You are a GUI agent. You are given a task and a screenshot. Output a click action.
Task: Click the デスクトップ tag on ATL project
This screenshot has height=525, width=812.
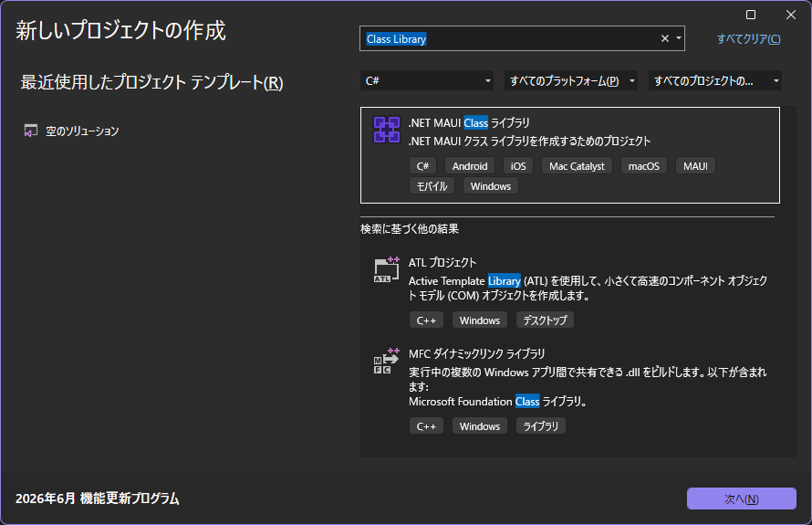(545, 320)
